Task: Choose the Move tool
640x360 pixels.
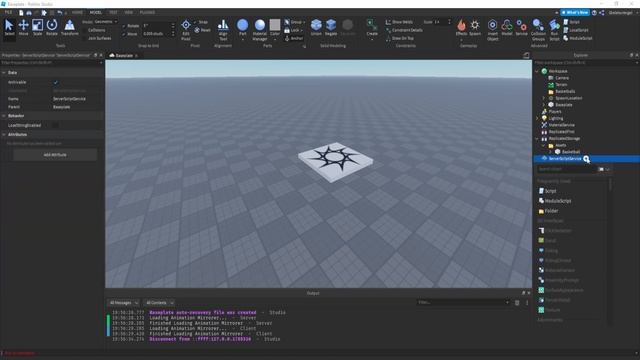Action: [23, 27]
